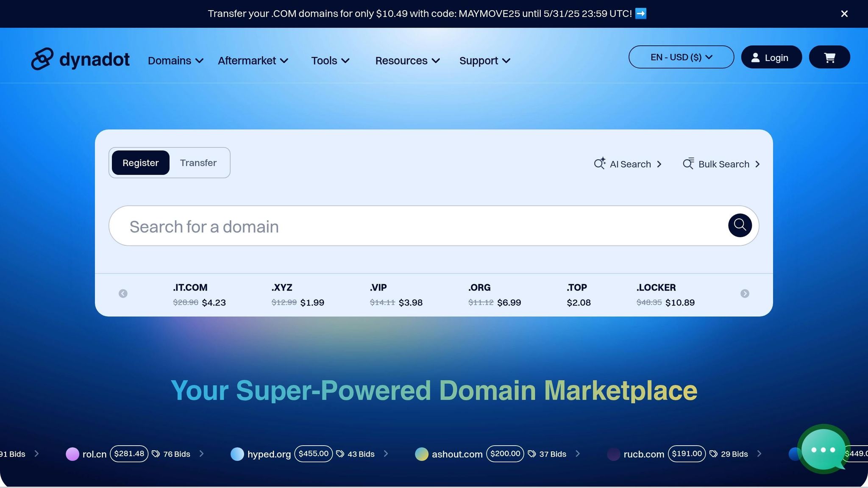
Task: Expand the Domains menu
Action: pos(176,61)
